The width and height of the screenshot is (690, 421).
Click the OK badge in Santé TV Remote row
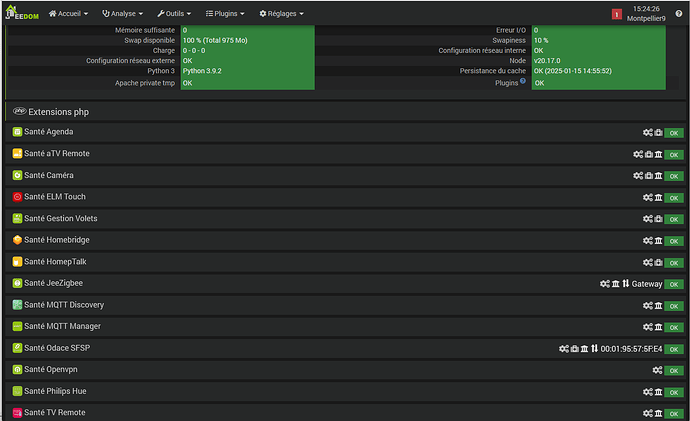674,414
